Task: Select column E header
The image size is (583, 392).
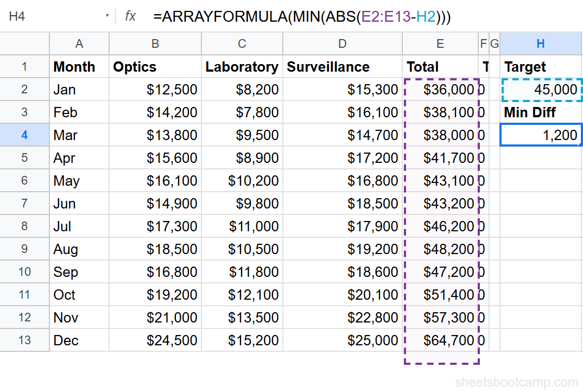Action: (x=440, y=43)
